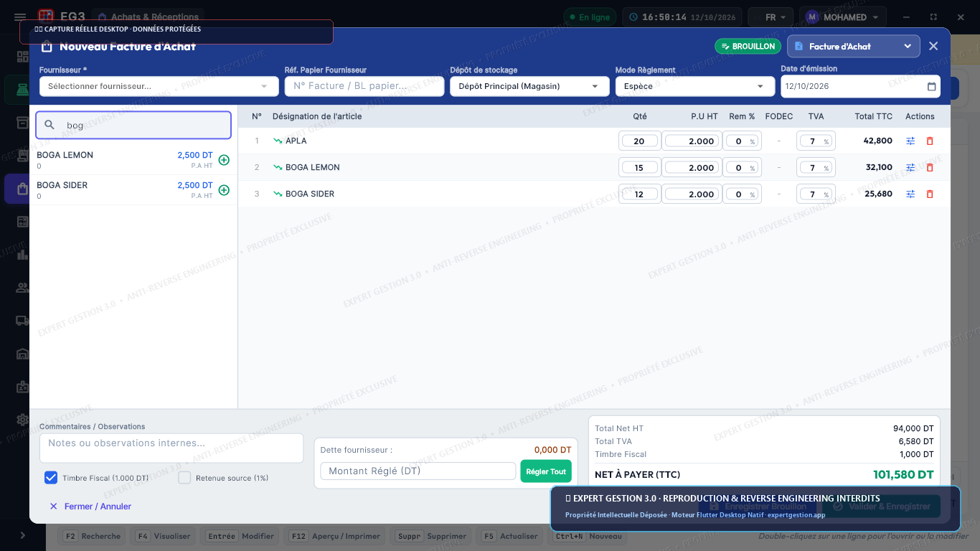Switch to the Achats & Réceptions tab

[148, 17]
